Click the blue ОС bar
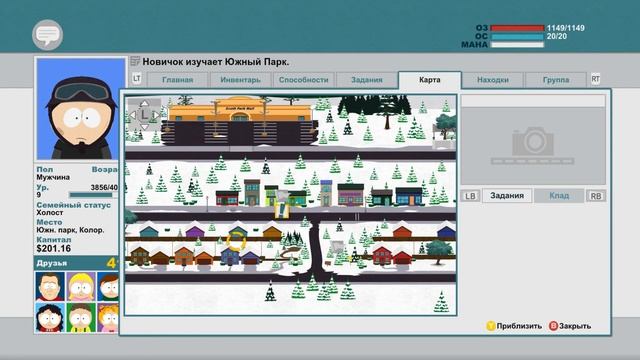This screenshot has width=640, height=360. [517, 36]
